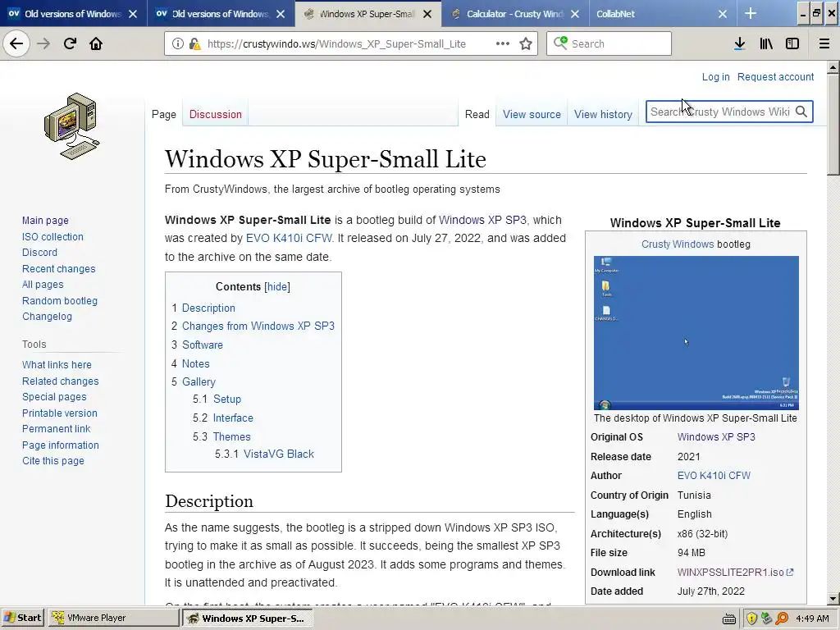Close the CollabNet tab
This screenshot has height=630, width=840.
[722, 14]
